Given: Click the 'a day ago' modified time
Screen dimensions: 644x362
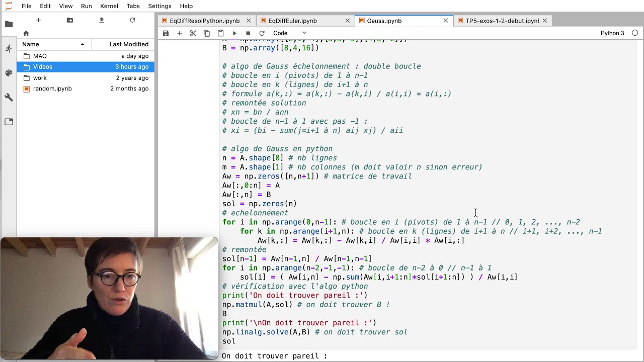Looking at the screenshot, I should click(135, 56).
